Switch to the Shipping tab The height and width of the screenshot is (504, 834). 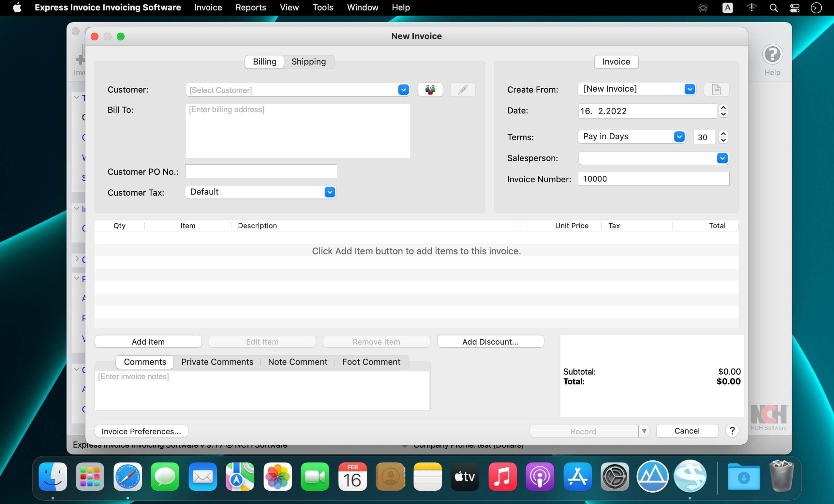(308, 62)
